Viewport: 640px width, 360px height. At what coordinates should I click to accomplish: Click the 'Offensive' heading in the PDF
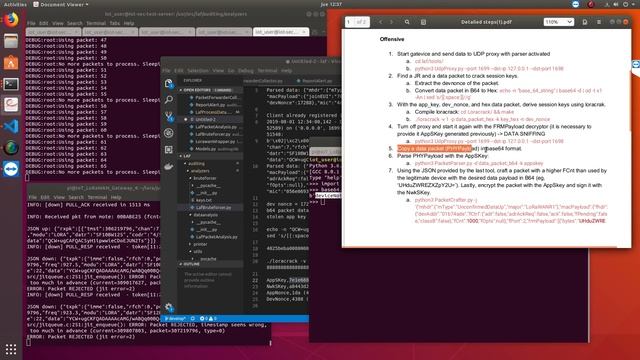point(392,39)
